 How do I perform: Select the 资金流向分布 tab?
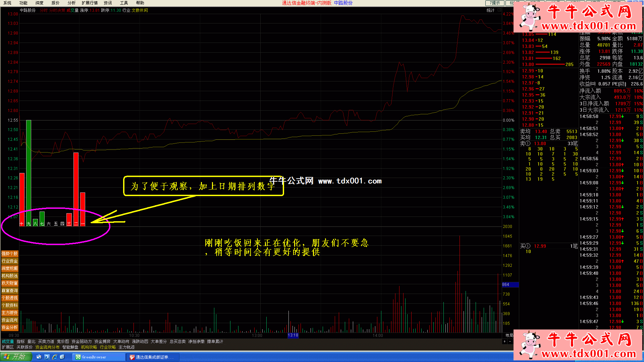coord(47,347)
